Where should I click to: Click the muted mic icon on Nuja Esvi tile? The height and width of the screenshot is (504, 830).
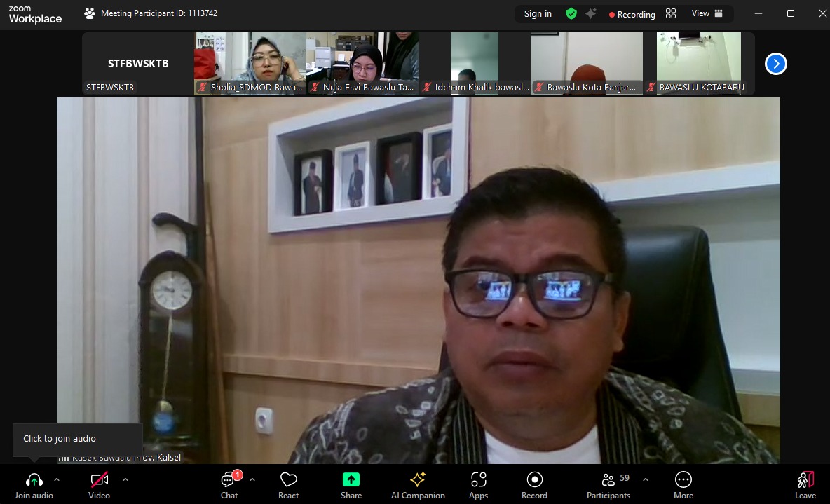(315, 88)
